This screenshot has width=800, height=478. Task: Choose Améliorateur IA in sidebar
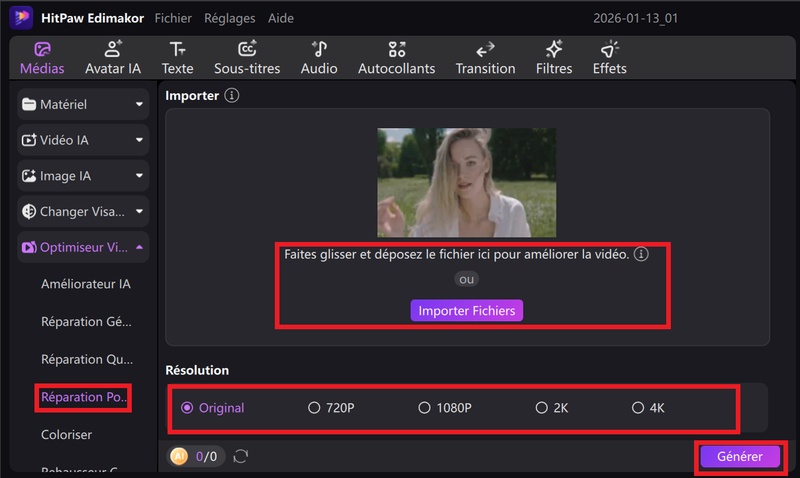coord(86,284)
